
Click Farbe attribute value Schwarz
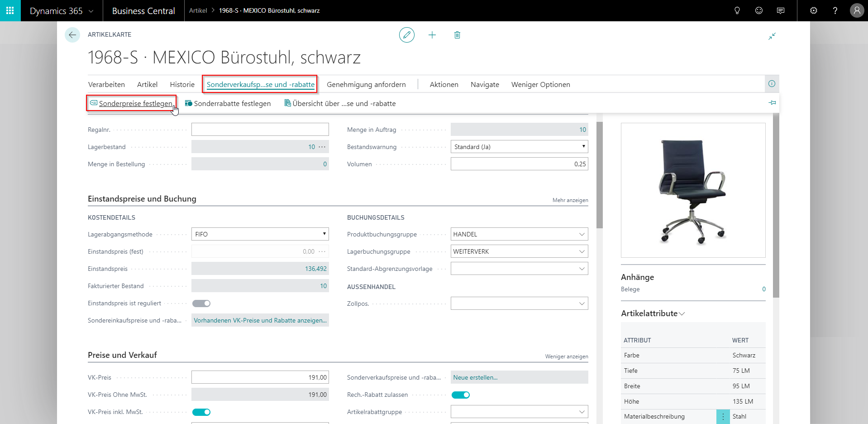click(744, 356)
